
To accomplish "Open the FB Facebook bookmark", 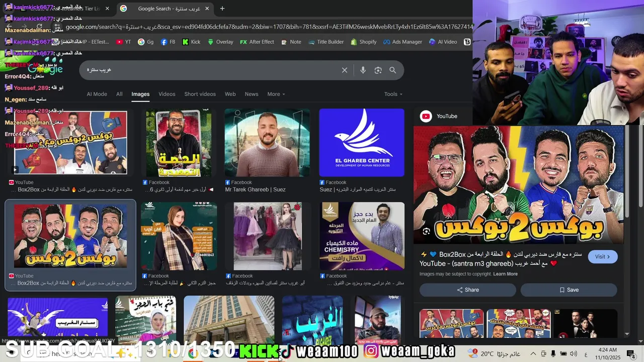I will [168, 42].
